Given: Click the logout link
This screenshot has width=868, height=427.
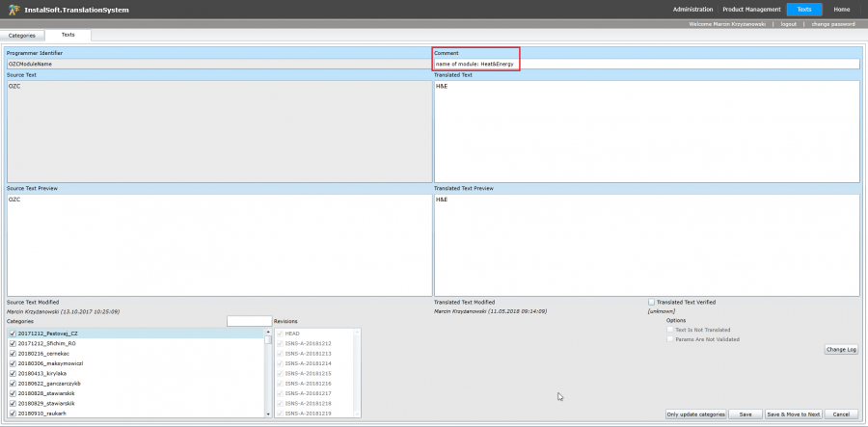Looking at the screenshot, I should coord(789,23).
